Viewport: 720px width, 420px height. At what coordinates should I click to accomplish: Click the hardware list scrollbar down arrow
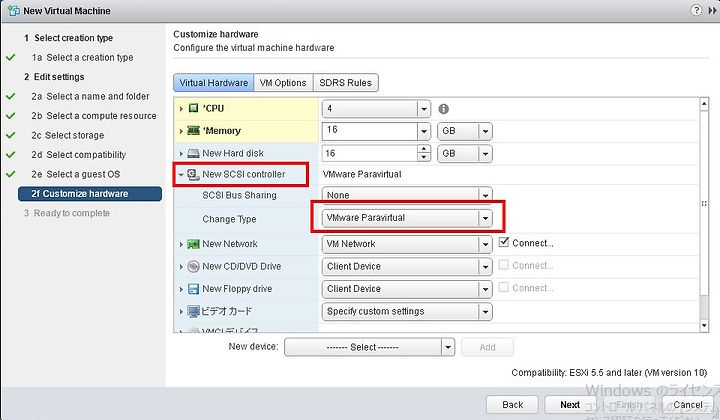tap(704, 325)
